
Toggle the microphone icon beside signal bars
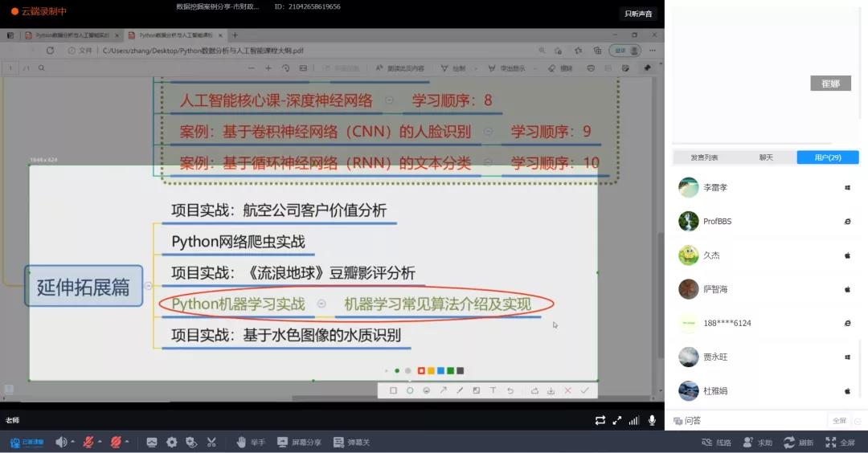652,420
